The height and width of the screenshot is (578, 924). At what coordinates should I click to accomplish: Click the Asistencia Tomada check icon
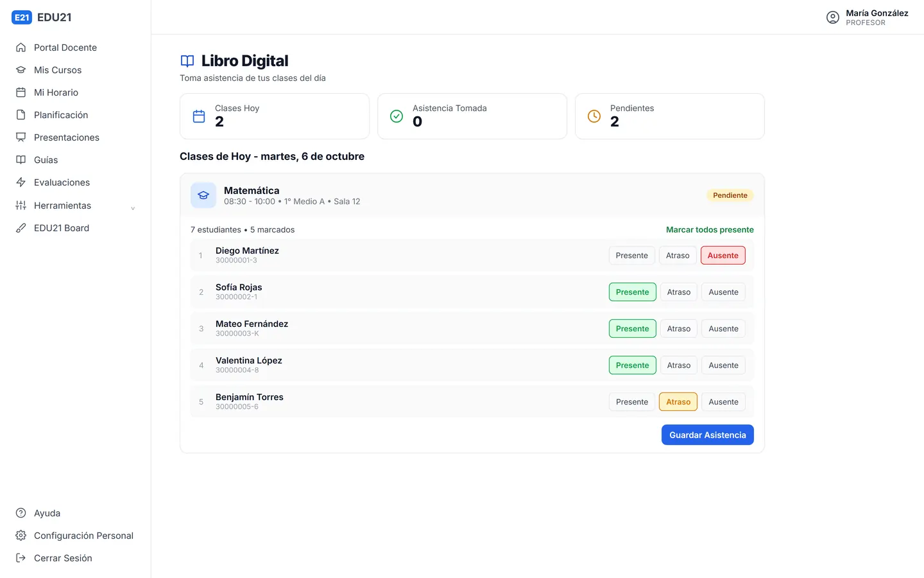pyautogui.click(x=397, y=116)
